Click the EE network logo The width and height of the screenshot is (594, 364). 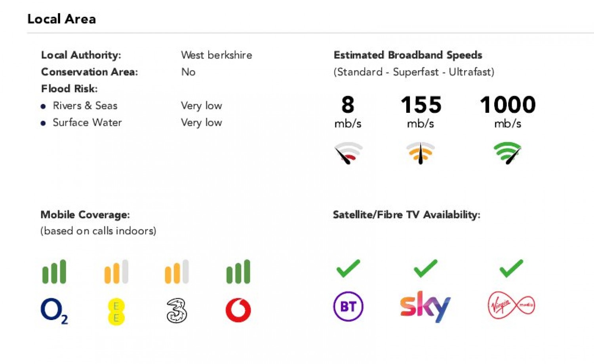116,311
